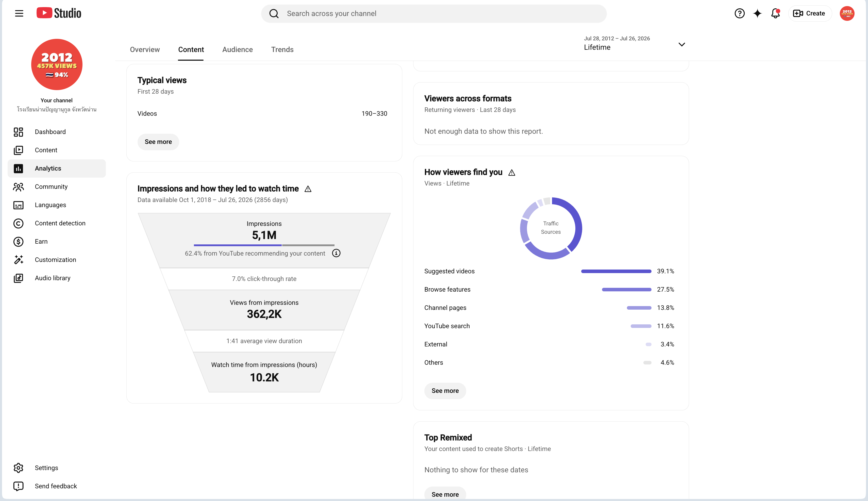Open the Overview tab

pyautogui.click(x=145, y=49)
